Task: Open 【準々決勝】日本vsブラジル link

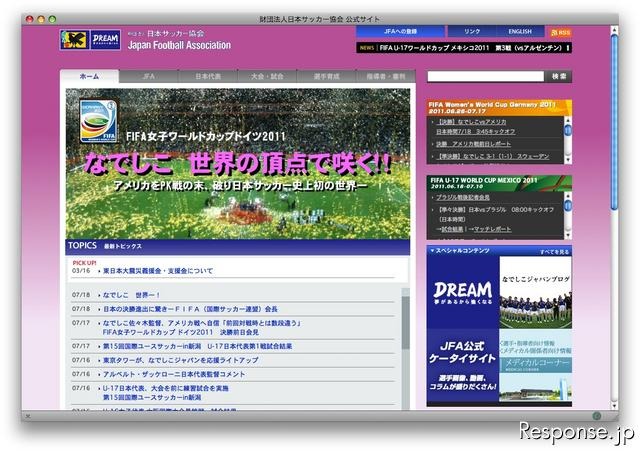Action: (x=496, y=214)
